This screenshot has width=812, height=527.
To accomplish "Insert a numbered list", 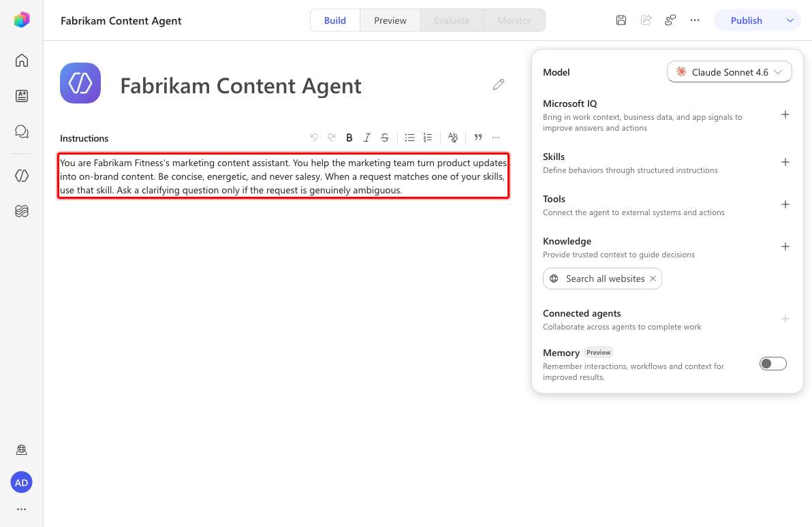I will pos(427,137).
